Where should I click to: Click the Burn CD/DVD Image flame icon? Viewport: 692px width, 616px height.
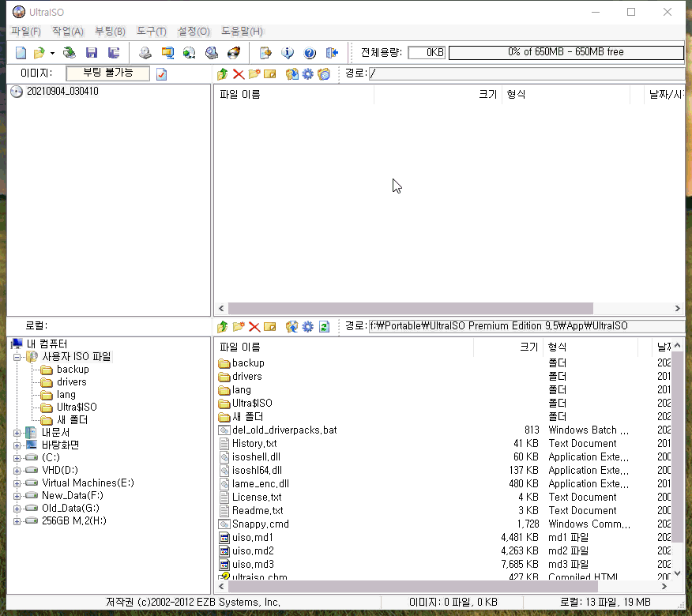point(234,53)
